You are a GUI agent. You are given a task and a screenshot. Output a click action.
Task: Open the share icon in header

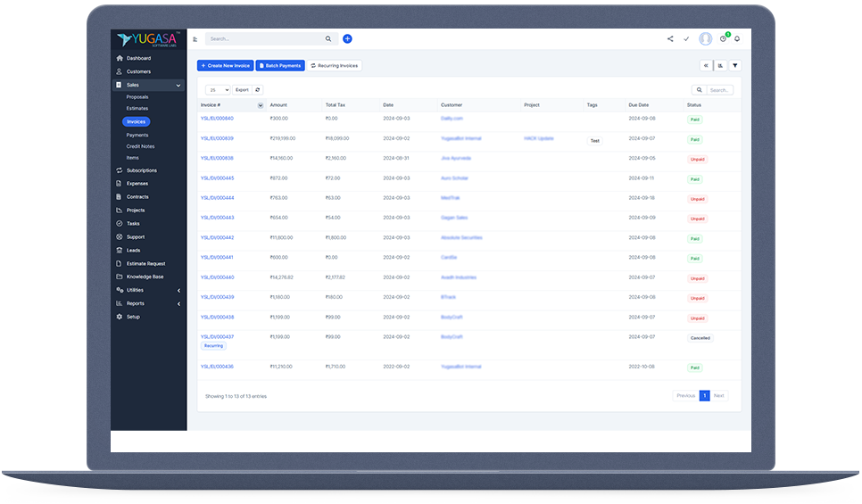(x=670, y=39)
